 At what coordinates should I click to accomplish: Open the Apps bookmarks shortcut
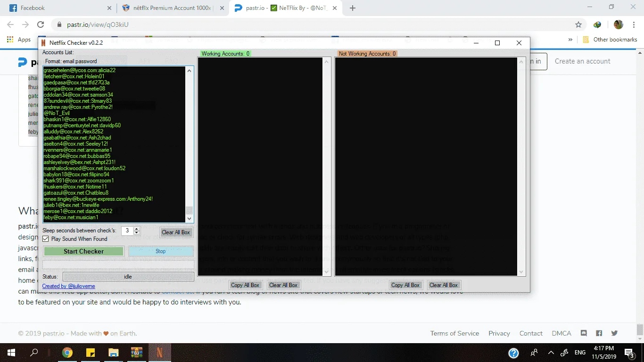point(19,40)
